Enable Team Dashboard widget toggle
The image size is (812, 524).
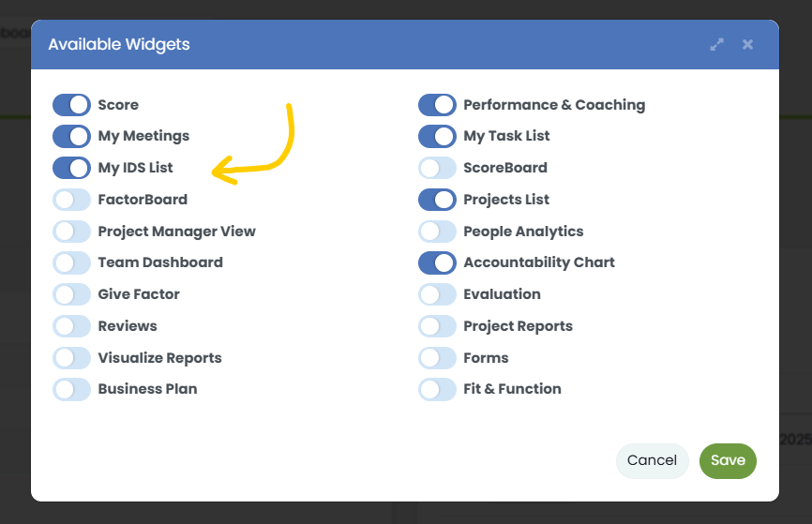(71, 262)
